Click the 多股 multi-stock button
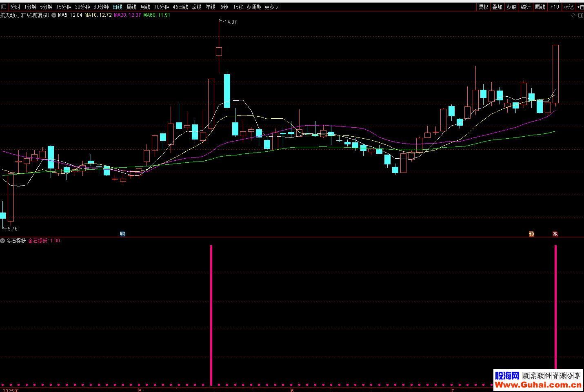This screenshot has width=584, height=392. 511,7
